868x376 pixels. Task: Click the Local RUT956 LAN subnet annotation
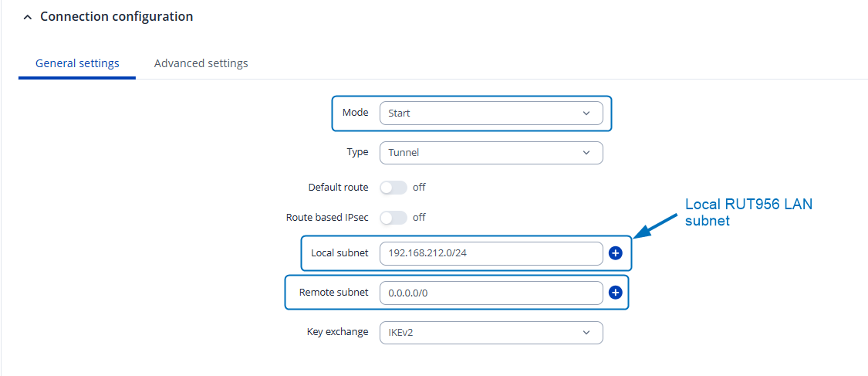pos(748,212)
